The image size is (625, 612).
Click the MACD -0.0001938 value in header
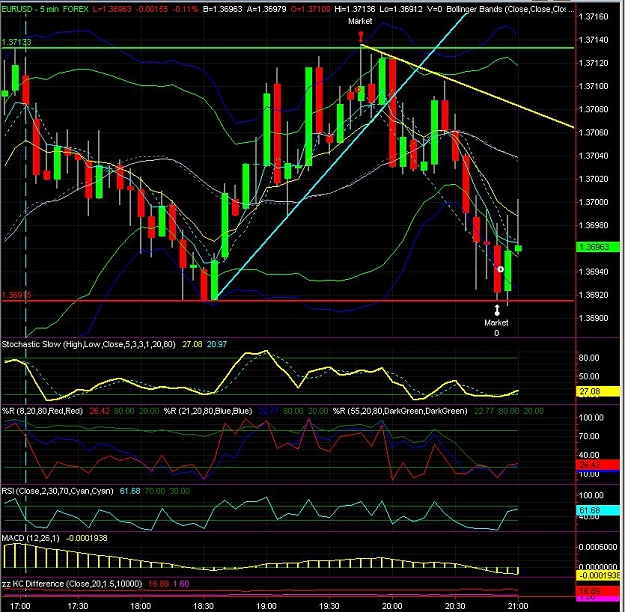[x=86, y=538]
